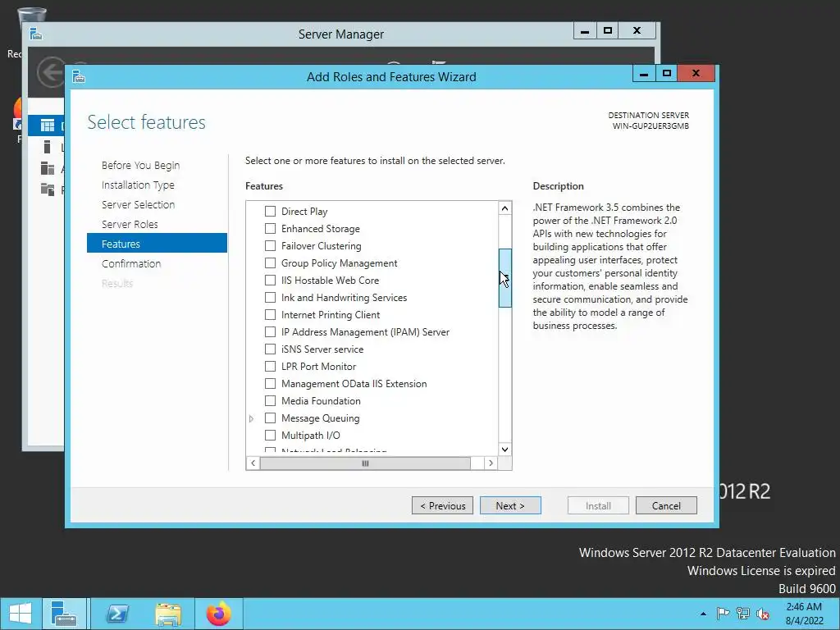The image size is (840, 630).
Task: Launch Firefox from the taskbar
Action: [218, 614]
